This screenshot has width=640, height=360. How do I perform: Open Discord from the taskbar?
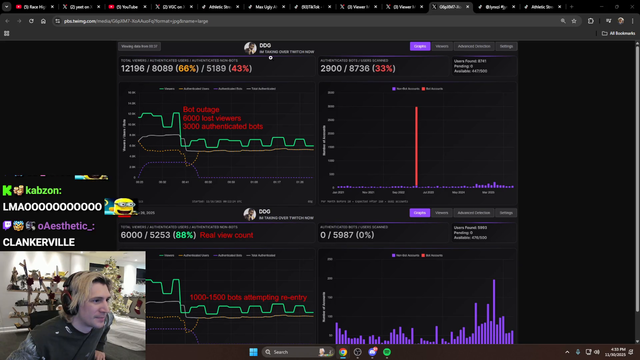coord(372,352)
